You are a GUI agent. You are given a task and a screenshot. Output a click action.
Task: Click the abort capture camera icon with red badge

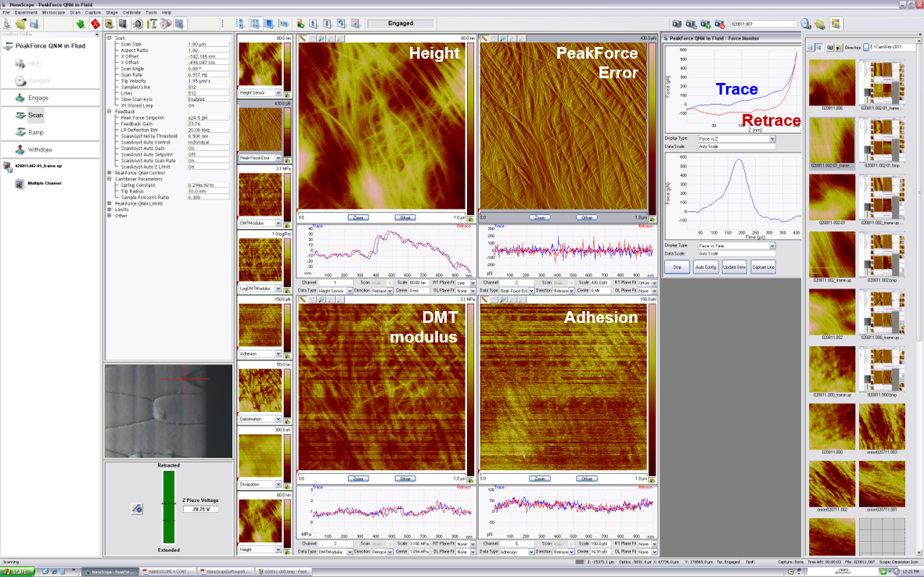click(x=720, y=24)
